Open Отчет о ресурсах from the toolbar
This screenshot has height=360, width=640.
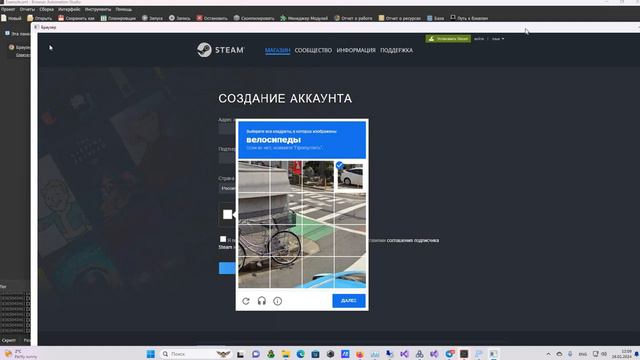click(400, 18)
